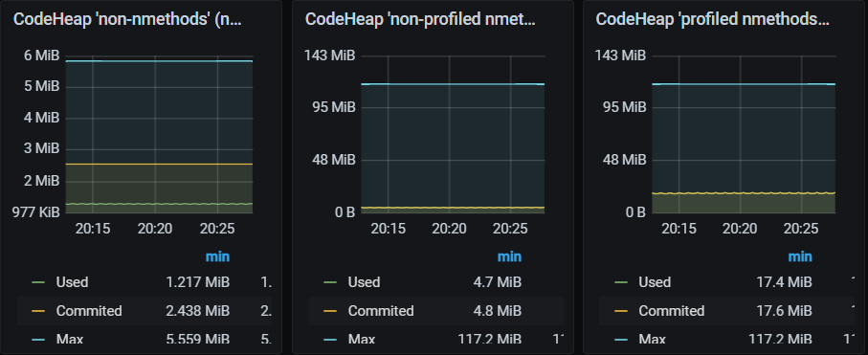Click yellow Commited line in non-nmethods graph
The width and height of the screenshot is (868, 355).
click(159, 164)
